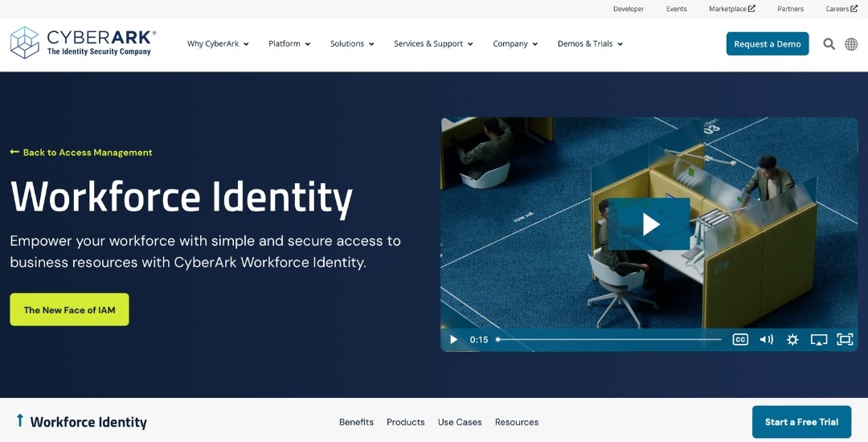Expand the Solutions menu
The image size is (868, 442).
pyautogui.click(x=352, y=43)
